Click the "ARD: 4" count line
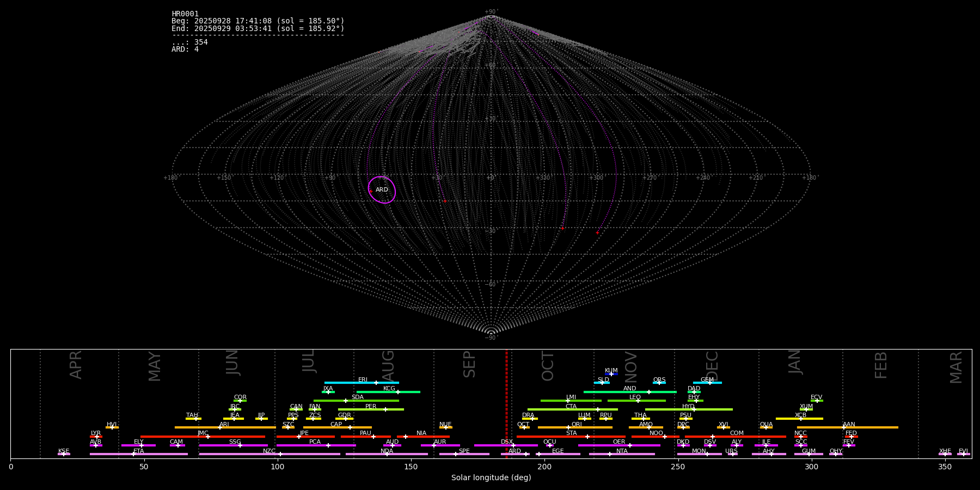Viewport: 980px width, 490px height. point(185,50)
